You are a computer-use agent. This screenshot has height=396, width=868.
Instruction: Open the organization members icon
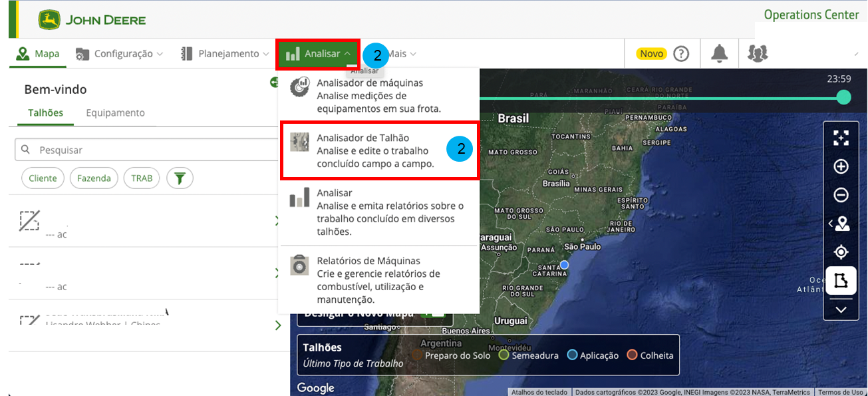point(758,54)
